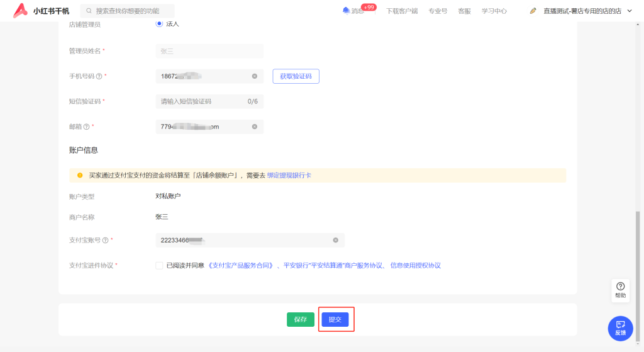Screen dimensions: 644x352
Task: Open the 反馈 feedback round button
Action: 621,328
